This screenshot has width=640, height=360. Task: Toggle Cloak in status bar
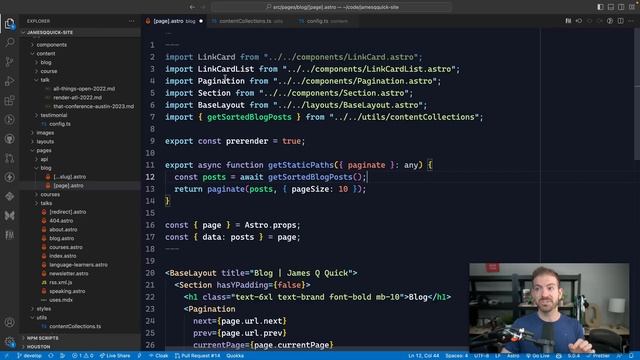click(158, 356)
